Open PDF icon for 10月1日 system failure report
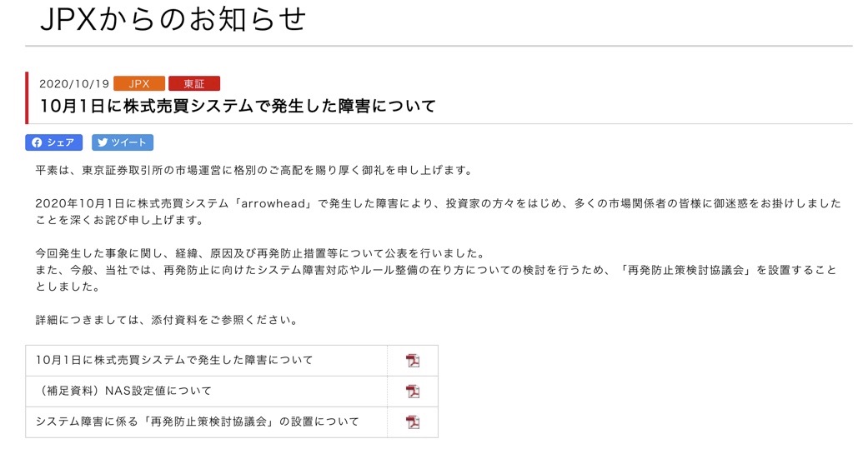 pyautogui.click(x=412, y=361)
